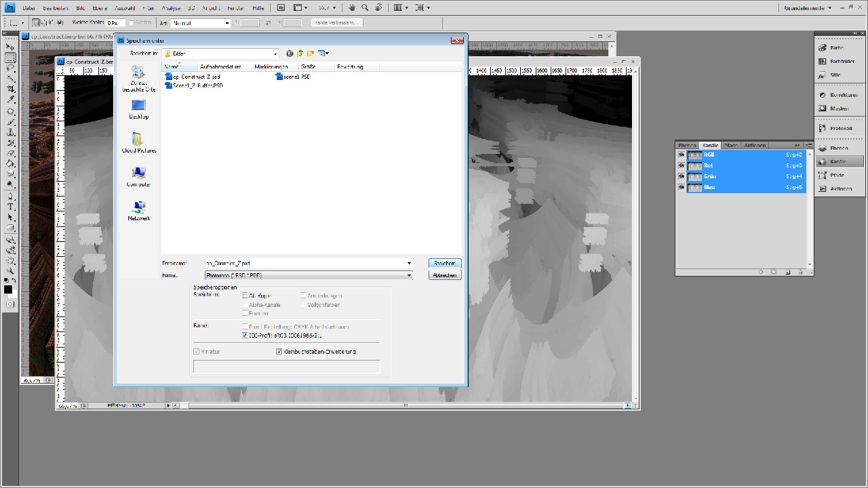Open the Datei menu

click(x=28, y=7)
